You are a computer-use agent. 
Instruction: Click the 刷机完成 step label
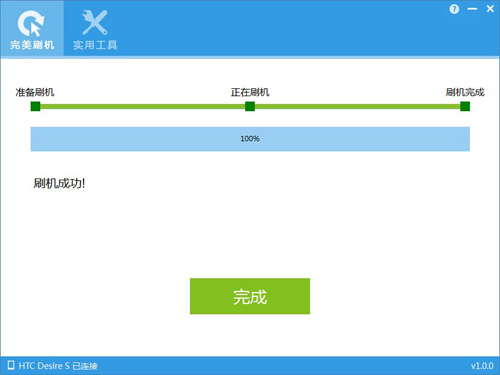tap(465, 92)
